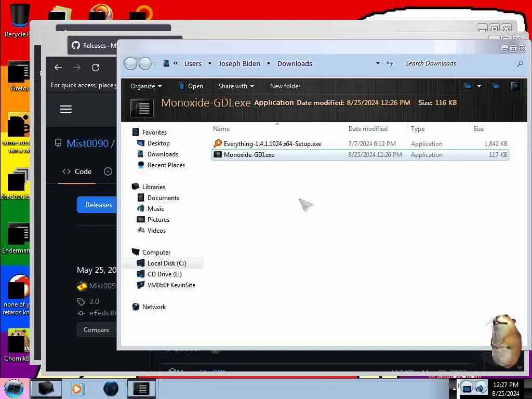Open Downloads under Favorites
This screenshot has width=532, height=399.
click(x=163, y=154)
